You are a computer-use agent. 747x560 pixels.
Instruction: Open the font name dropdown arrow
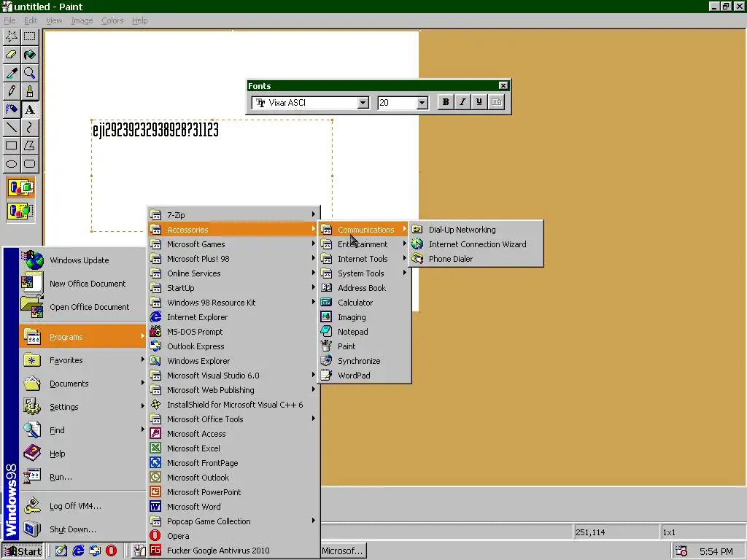click(363, 102)
